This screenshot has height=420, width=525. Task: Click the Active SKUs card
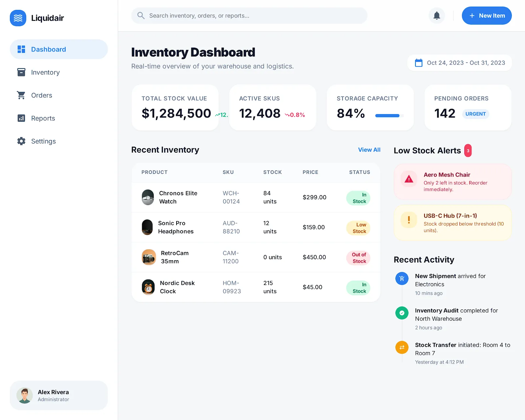click(273, 108)
